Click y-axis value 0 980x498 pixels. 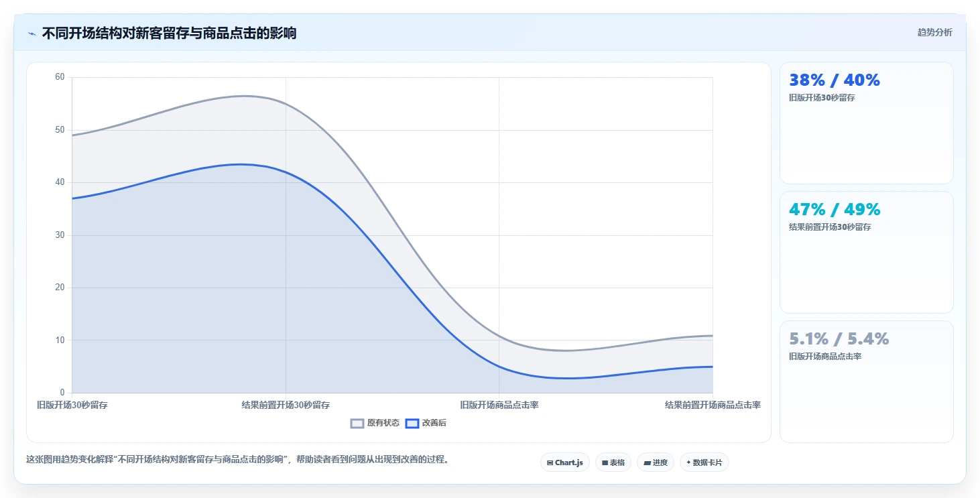click(x=62, y=393)
